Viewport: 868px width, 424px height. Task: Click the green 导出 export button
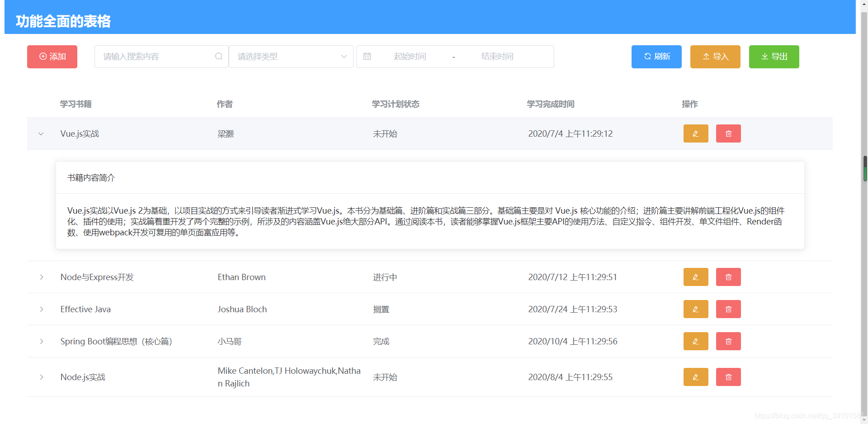click(x=774, y=57)
